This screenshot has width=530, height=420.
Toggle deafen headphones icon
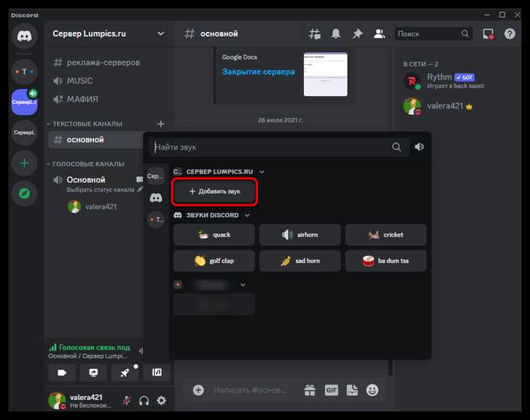click(x=144, y=401)
